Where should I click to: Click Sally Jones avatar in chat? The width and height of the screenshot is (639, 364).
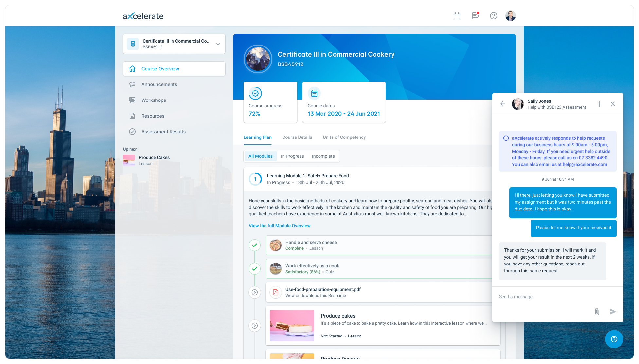point(518,104)
